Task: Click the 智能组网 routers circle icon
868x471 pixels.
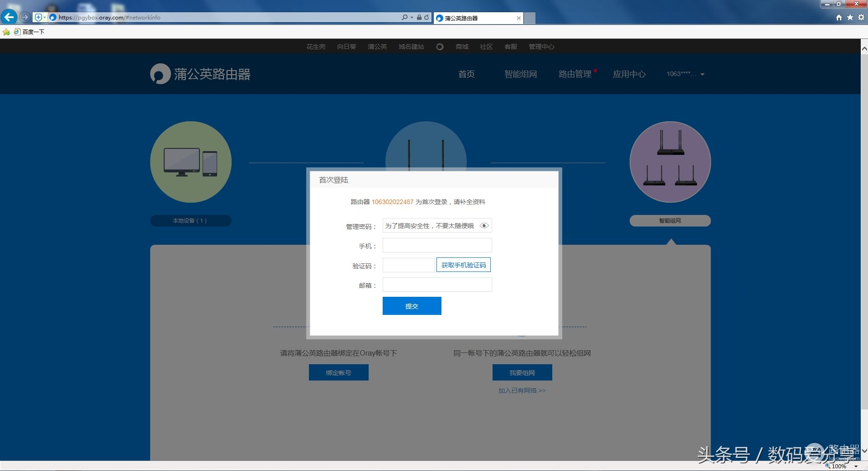Action: (670, 162)
